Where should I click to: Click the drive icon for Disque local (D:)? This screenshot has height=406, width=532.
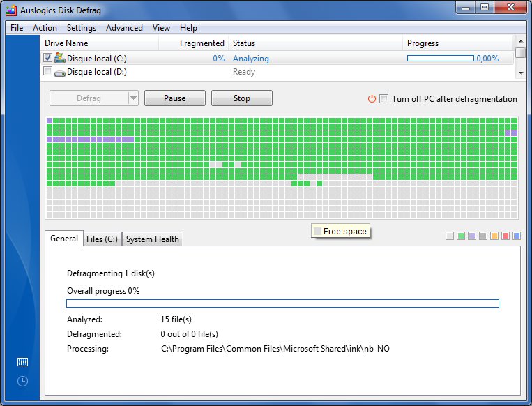coord(60,73)
